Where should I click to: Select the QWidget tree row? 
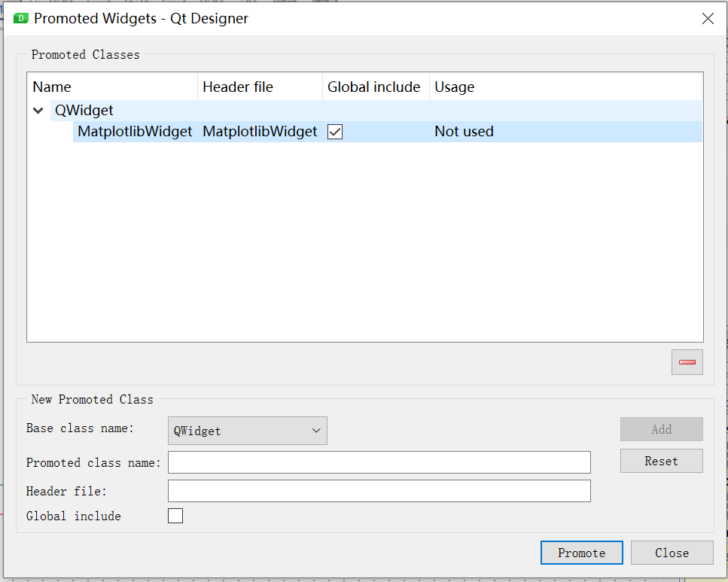pos(376,111)
